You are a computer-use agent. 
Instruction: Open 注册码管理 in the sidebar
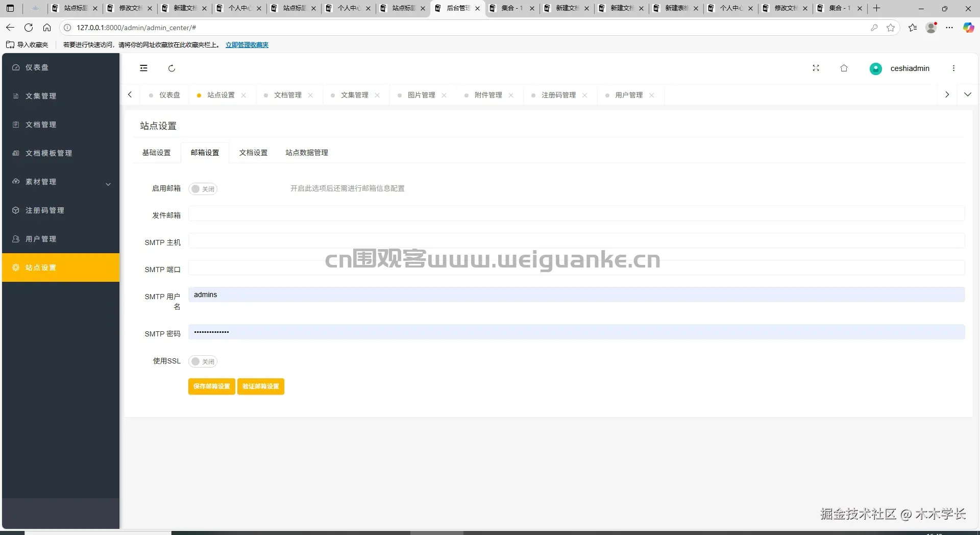click(x=61, y=210)
